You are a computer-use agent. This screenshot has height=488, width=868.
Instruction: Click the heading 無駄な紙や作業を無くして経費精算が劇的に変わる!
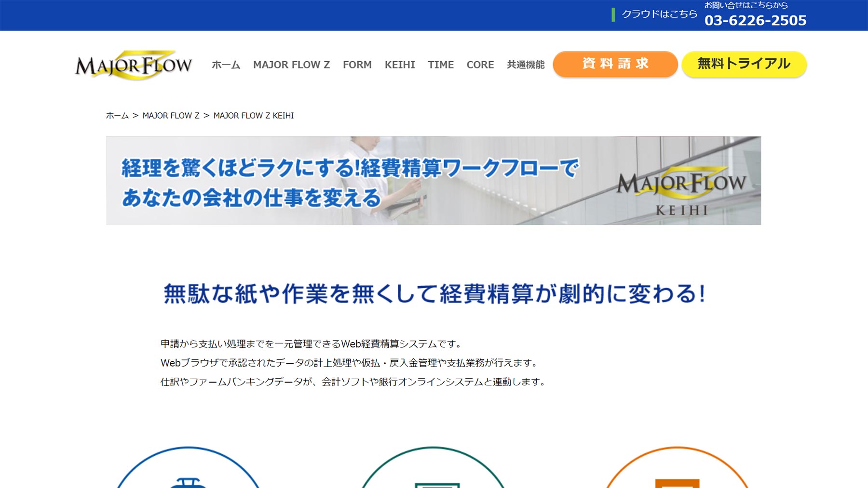point(434,294)
